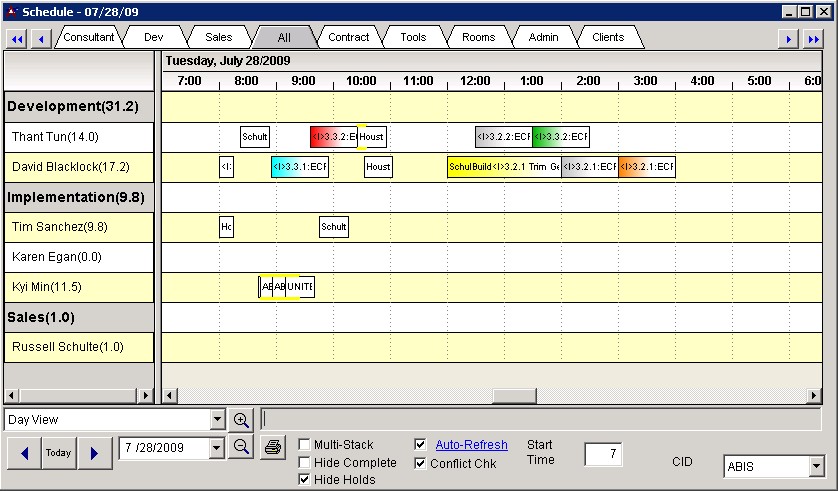Image resolution: width=838 pixels, height=491 pixels.
Task: Open the Day View dropdown
Action: [x=218, y=420]
